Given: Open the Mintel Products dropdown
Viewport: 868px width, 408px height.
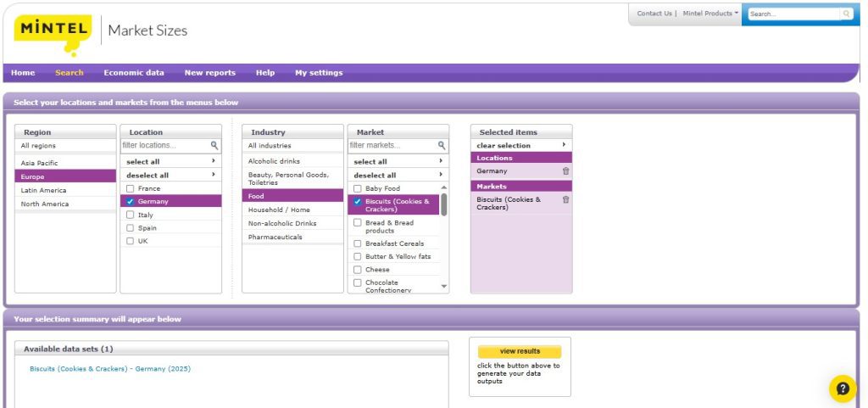Looking at the screenshot, I should pos(711,14).
